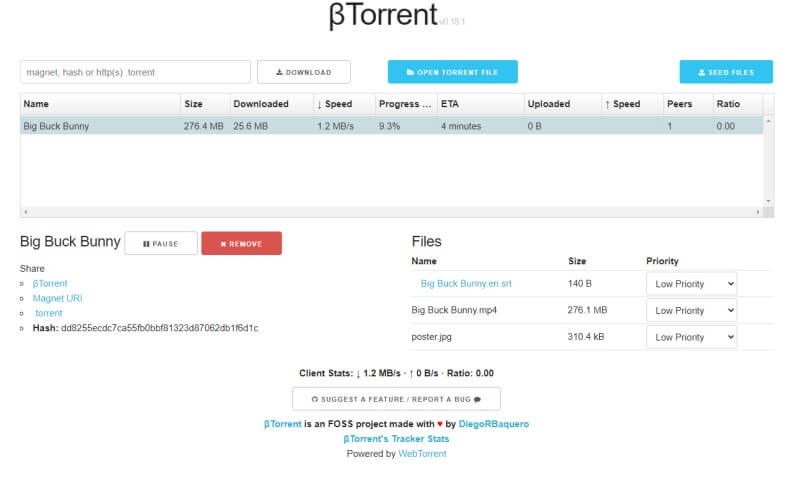Click the torrent hash value

159,328
